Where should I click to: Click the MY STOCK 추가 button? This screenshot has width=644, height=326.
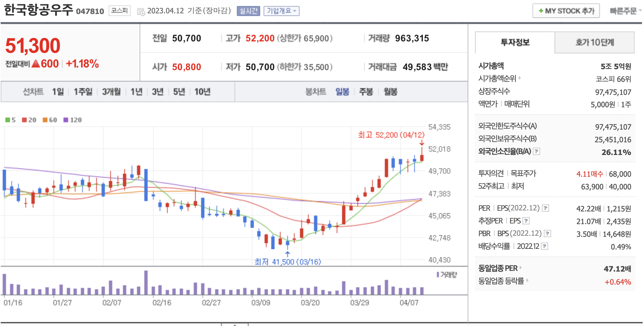[x=566, y=11]
